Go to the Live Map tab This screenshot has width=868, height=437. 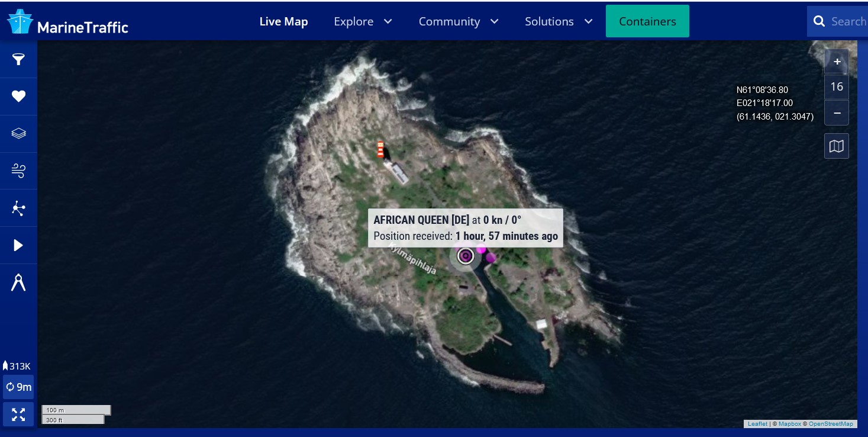tap(283, 22)
